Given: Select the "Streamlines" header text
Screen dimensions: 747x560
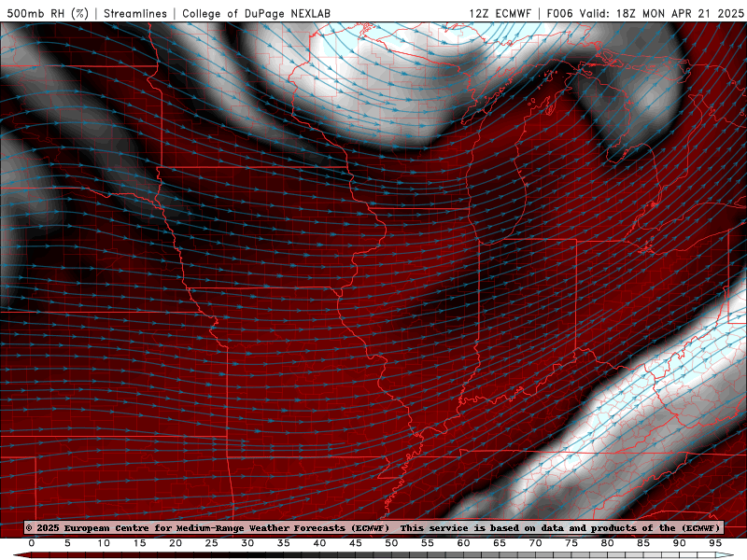Looking at the screenshot, I should click(135, 13).
